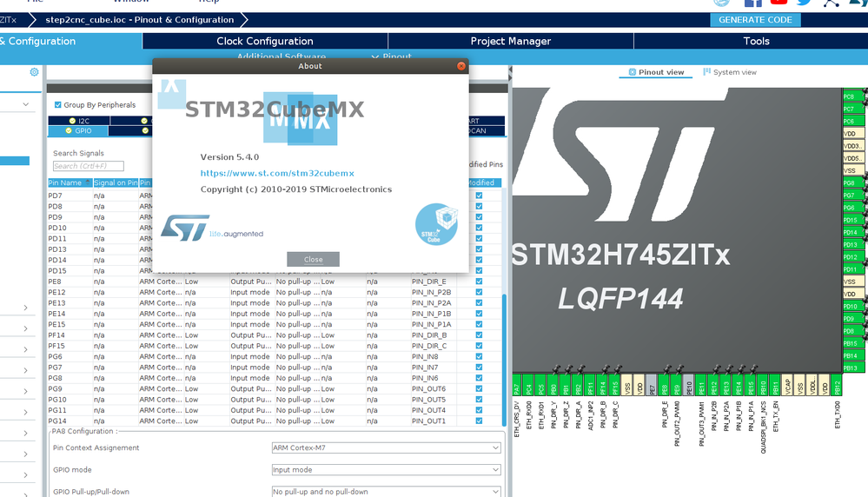Select the PC5 pin on bottom edge
This screenshot has width=868, height=497.
click(540, 385)
